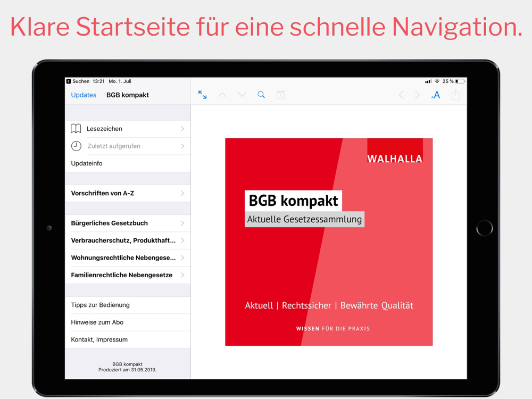This screenshot has width=532, height=399.
Task: Tap the calendar icon in the toolbar
Action: point(280,95)
